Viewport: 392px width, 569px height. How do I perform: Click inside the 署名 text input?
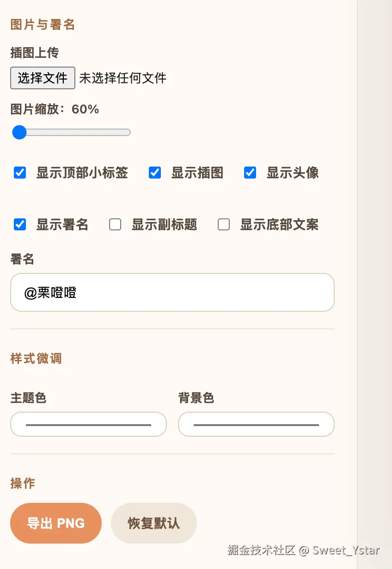click(172, 292)
